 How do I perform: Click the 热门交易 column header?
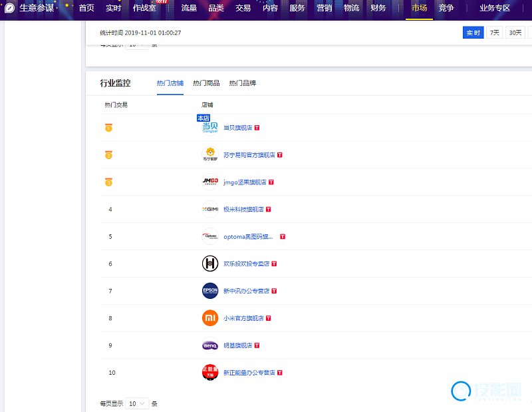click(x=116, y=105)
